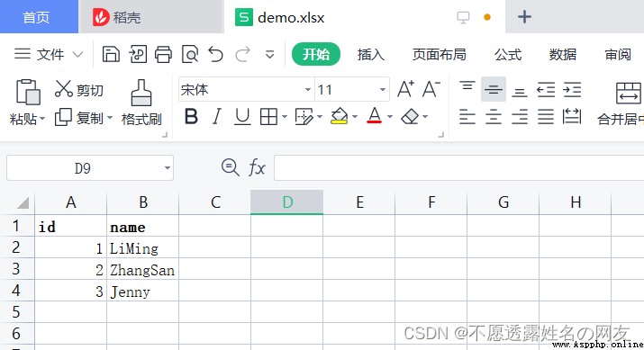Open the fill color dropdown arrow
Viewport: 644px width, 350px height.
coord(355,117)
